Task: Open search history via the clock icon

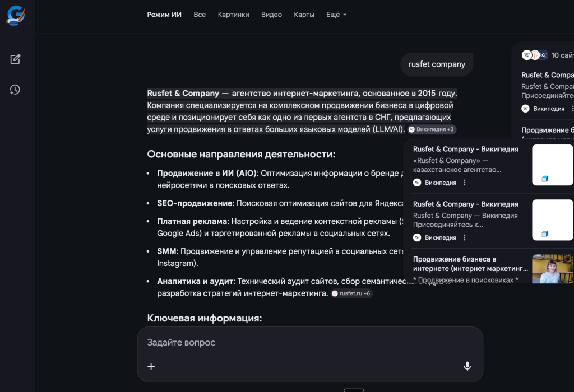Action: tap(16, 90)
